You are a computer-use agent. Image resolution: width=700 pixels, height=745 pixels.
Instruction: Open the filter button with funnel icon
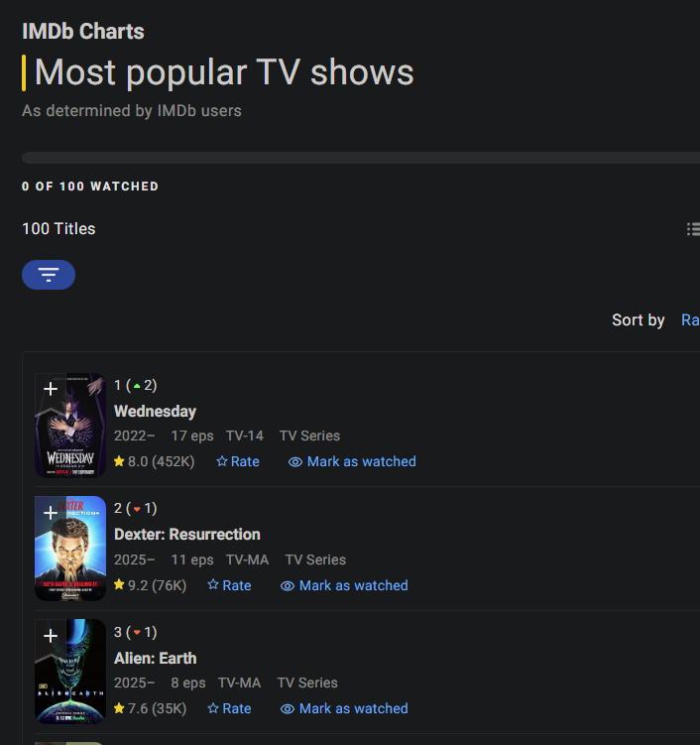pos(49,275)
